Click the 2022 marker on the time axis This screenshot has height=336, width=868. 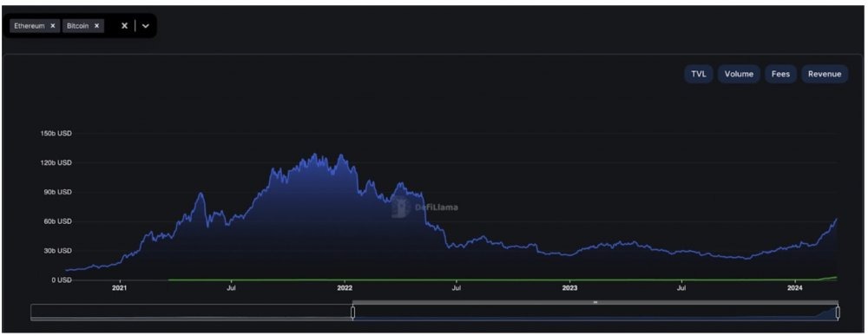click(x=345, y=288)
